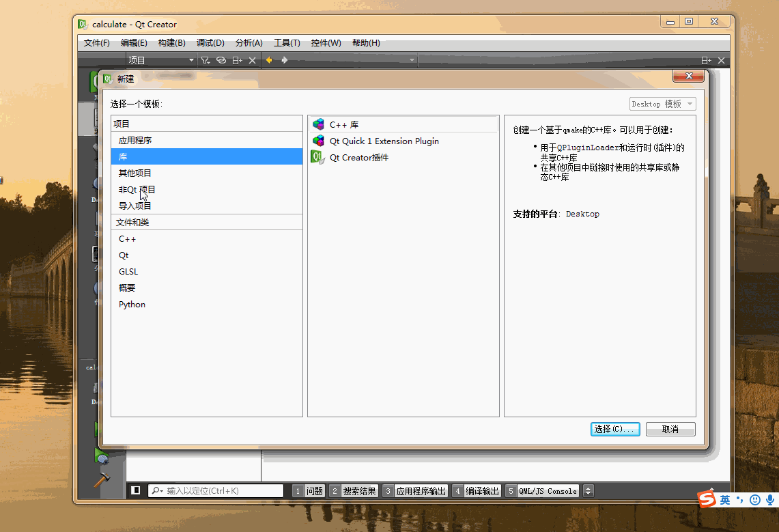Click the filter icon in the Projects pane

click(205, 59)
